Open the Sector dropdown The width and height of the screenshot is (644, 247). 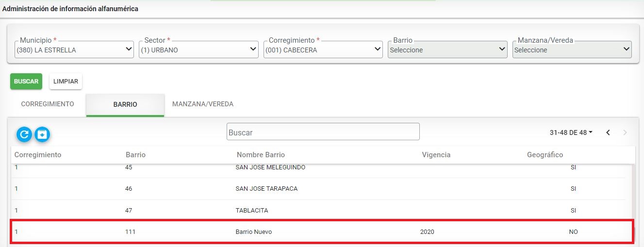click(x=198, y=49)
